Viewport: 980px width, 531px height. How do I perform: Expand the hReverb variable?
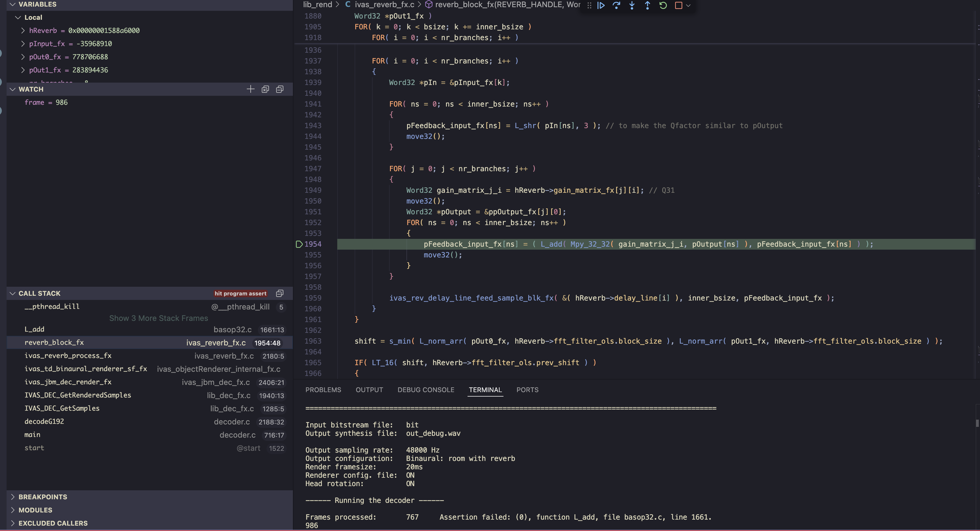click(x=23, y=31)
